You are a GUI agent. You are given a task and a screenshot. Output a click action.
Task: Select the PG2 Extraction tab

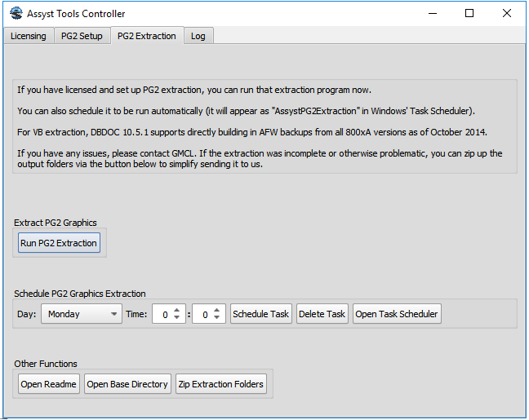tap(146, 36)
